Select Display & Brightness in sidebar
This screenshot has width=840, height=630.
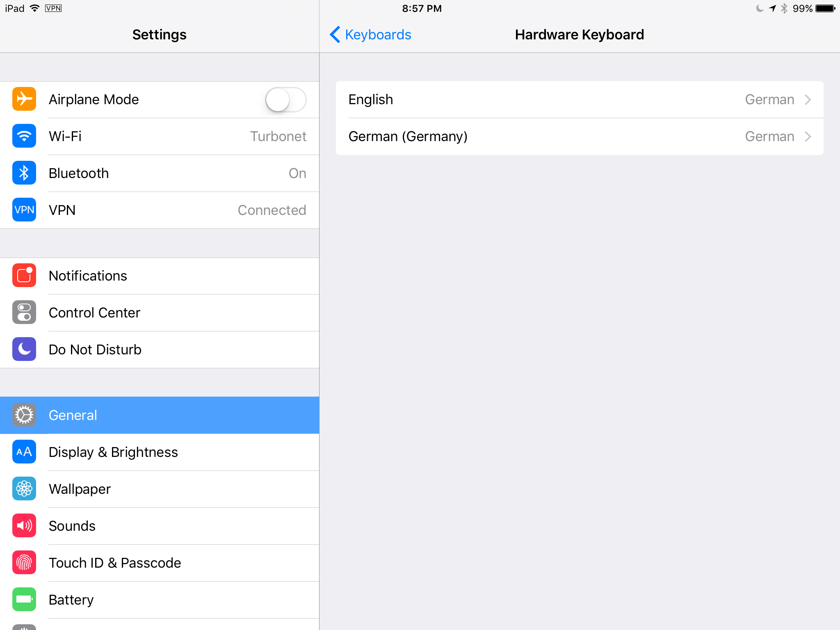click(x=113, y=452)
